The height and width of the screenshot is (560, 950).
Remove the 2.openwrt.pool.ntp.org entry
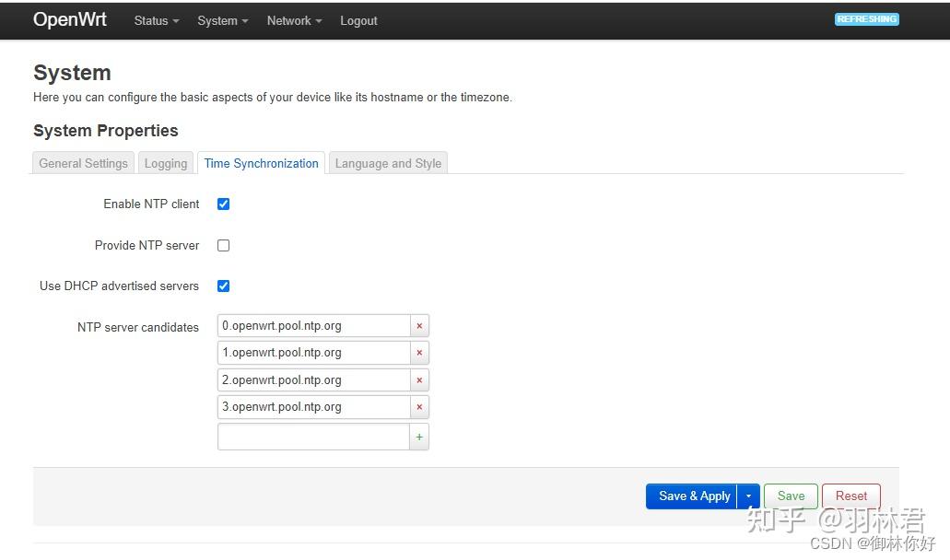pyautogui.click(x=419, y=380)
